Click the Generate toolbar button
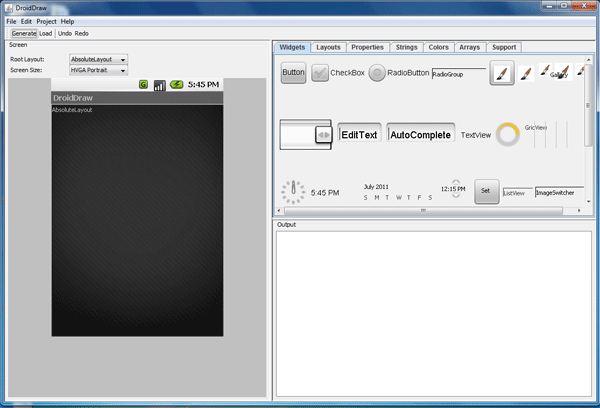 click(x=24, y=33)
